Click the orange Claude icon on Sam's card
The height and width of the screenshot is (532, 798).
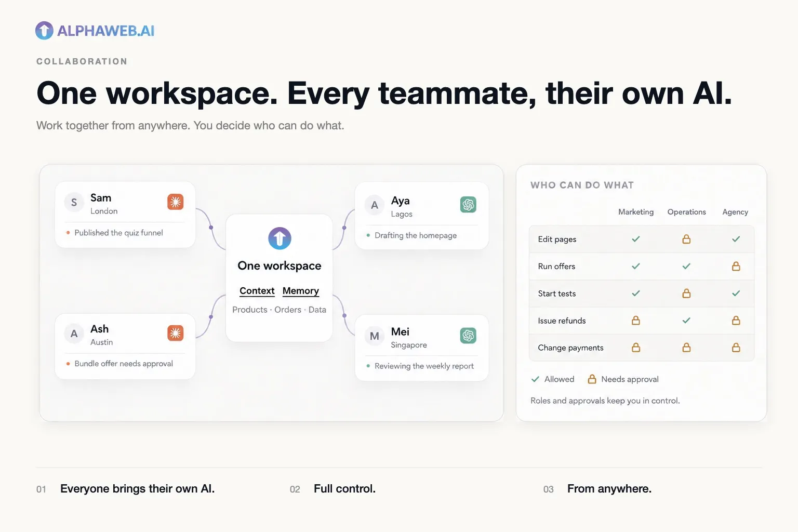click(176, 202)
